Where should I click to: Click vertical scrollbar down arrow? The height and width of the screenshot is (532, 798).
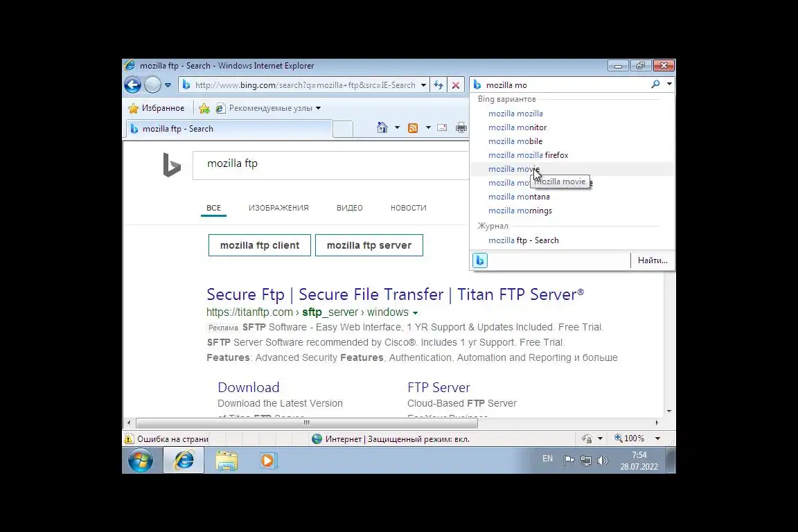point(669,411)
